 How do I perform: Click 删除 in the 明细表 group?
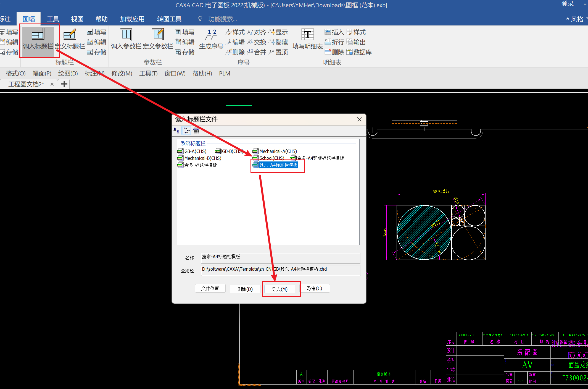334,52
